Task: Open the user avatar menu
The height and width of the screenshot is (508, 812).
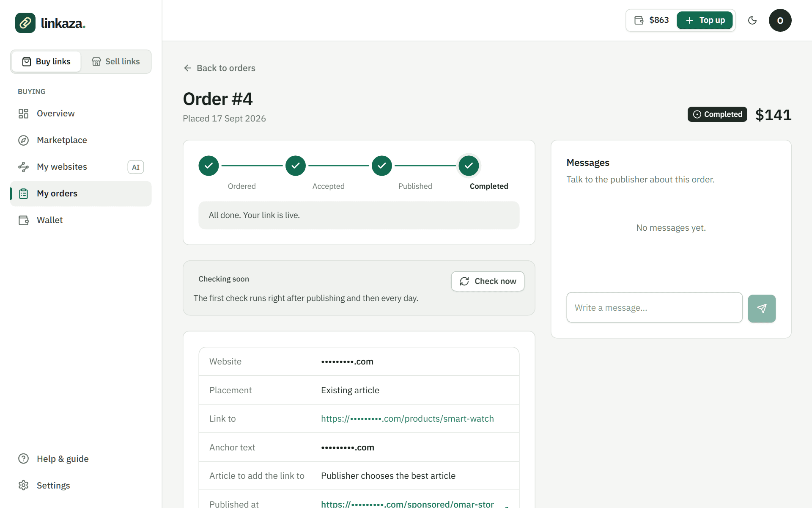Action: pos(780,20)
